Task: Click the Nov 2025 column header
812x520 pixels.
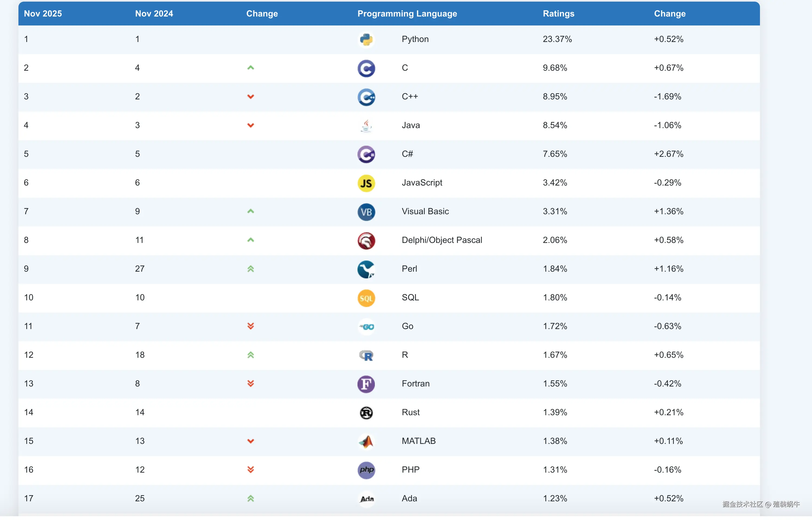Action: (43, 14)
